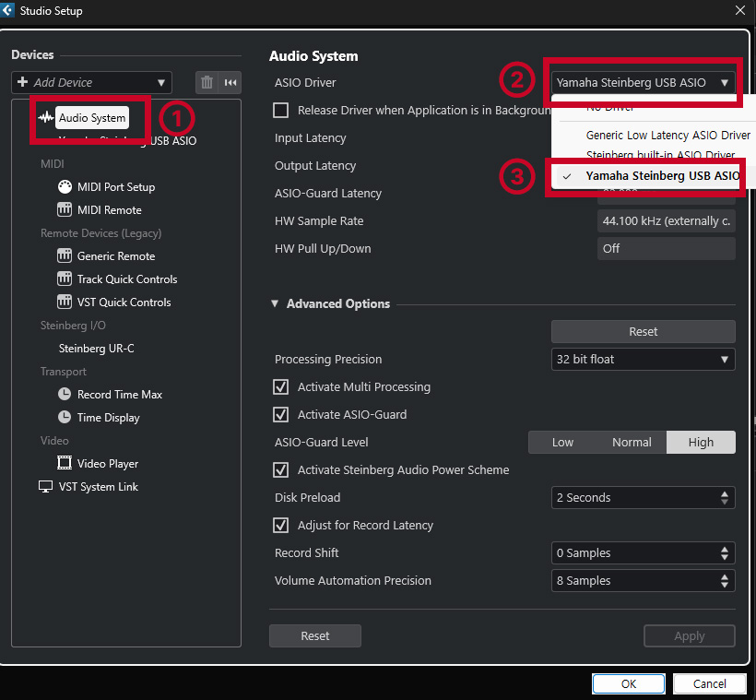The height and width of the screenshot is (700, 756).
Task: Select MIDI Port Setup entry
Action: tap(116, 186)
